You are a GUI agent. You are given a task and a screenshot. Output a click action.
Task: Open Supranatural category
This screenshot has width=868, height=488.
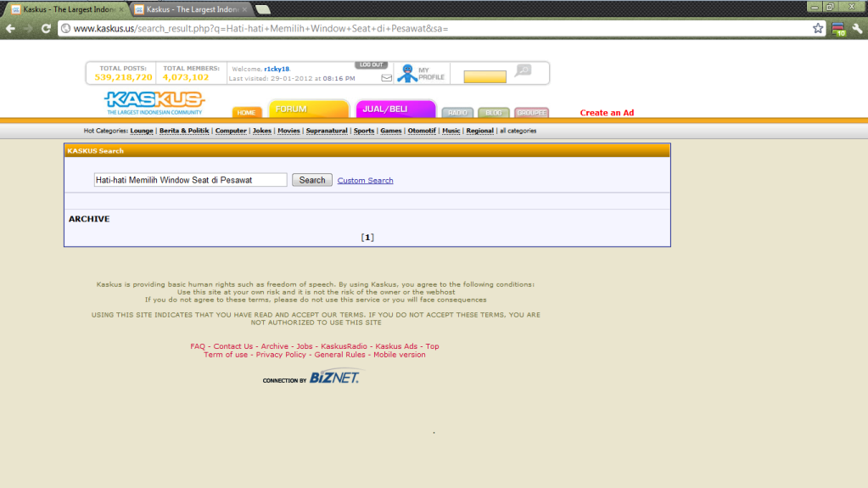coord(327,131)
